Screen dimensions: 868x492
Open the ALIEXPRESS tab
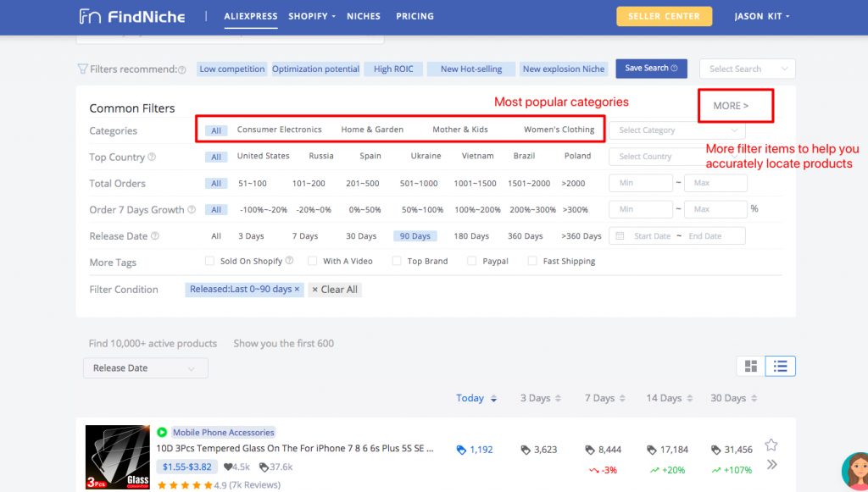pos(251,17)
